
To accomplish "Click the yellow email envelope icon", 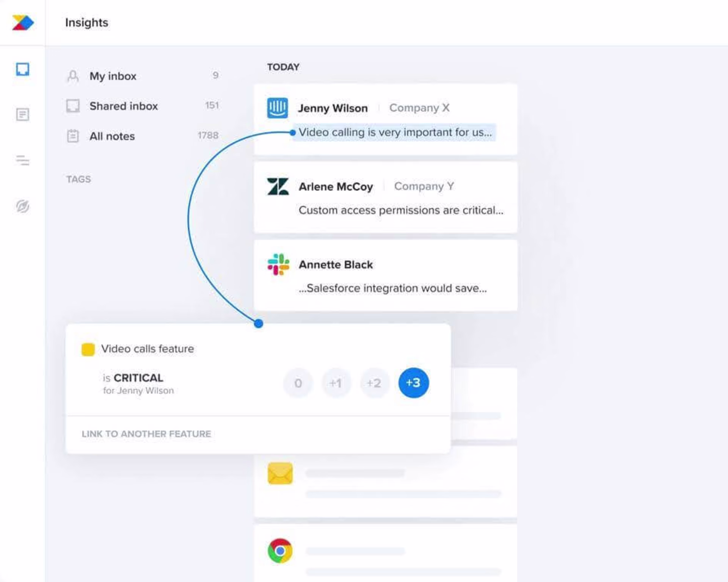I will (280, 473).
